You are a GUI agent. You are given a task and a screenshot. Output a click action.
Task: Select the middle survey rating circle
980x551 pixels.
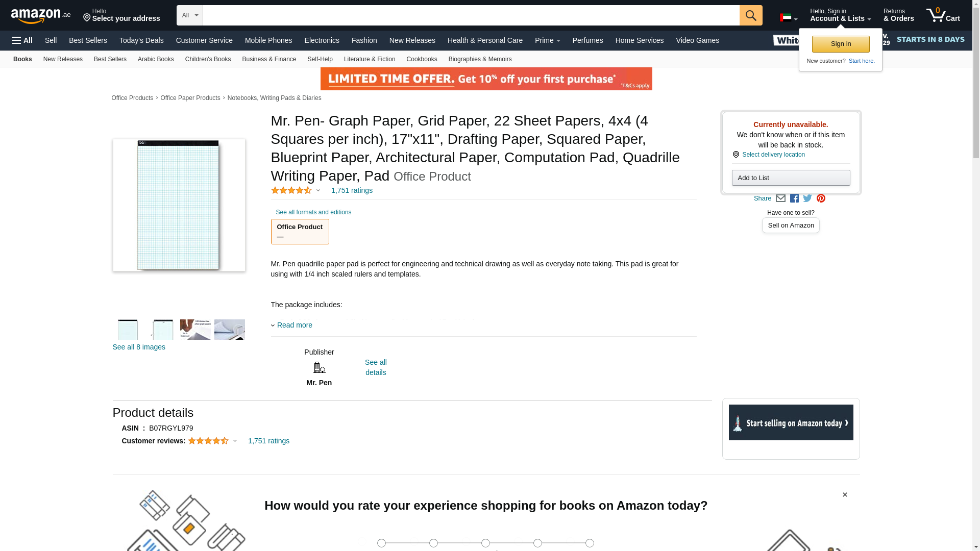pyautogui.click(x=485, y=543)
